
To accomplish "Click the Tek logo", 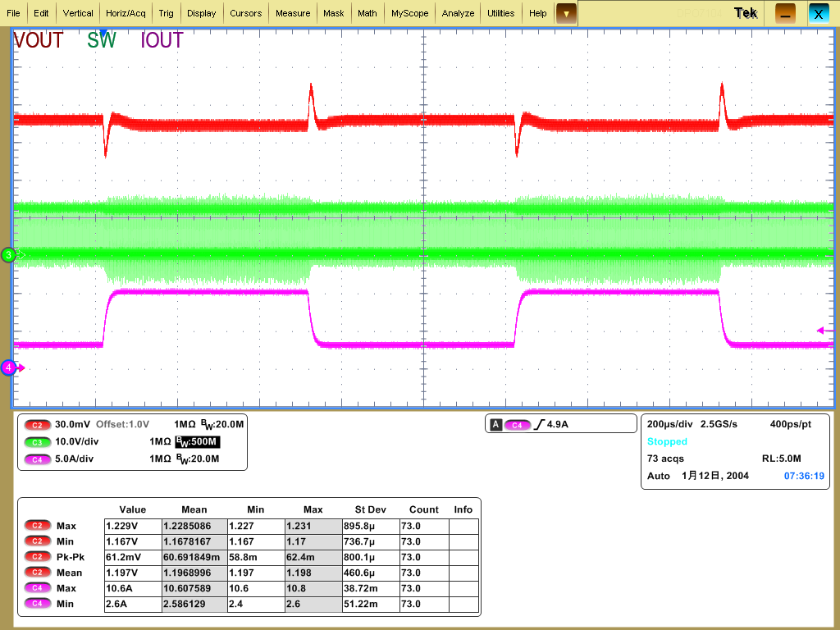I will [744, 12].
